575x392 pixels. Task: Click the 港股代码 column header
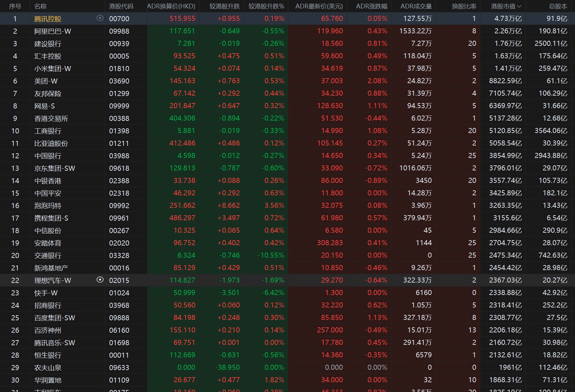121,6
